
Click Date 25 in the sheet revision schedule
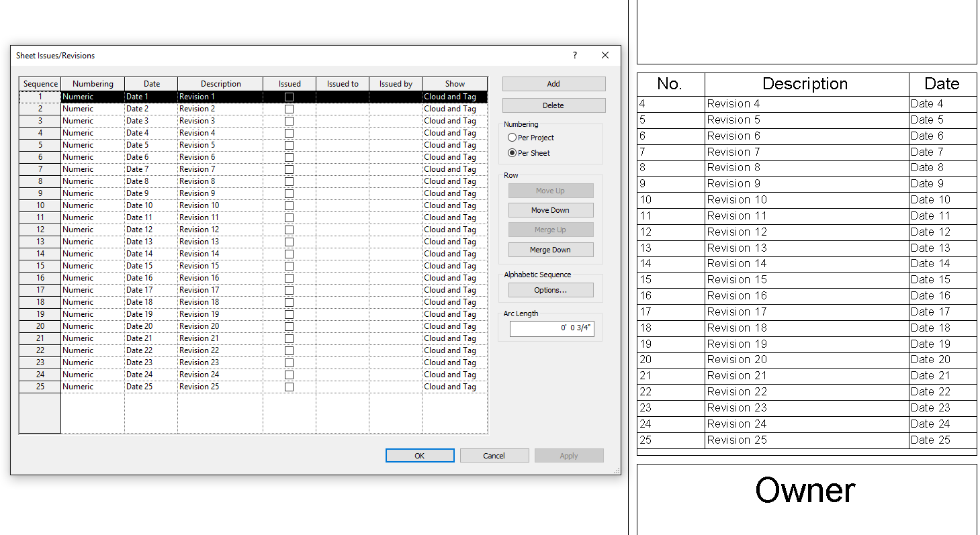pyautogui.click(x=930, y=440)
